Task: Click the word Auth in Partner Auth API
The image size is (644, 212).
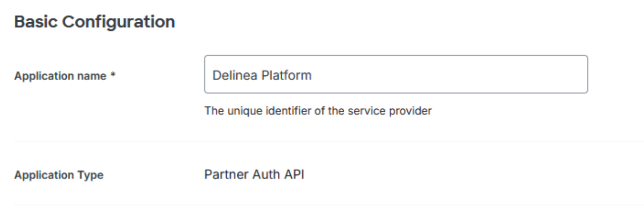Action: (x=263, y=175)
